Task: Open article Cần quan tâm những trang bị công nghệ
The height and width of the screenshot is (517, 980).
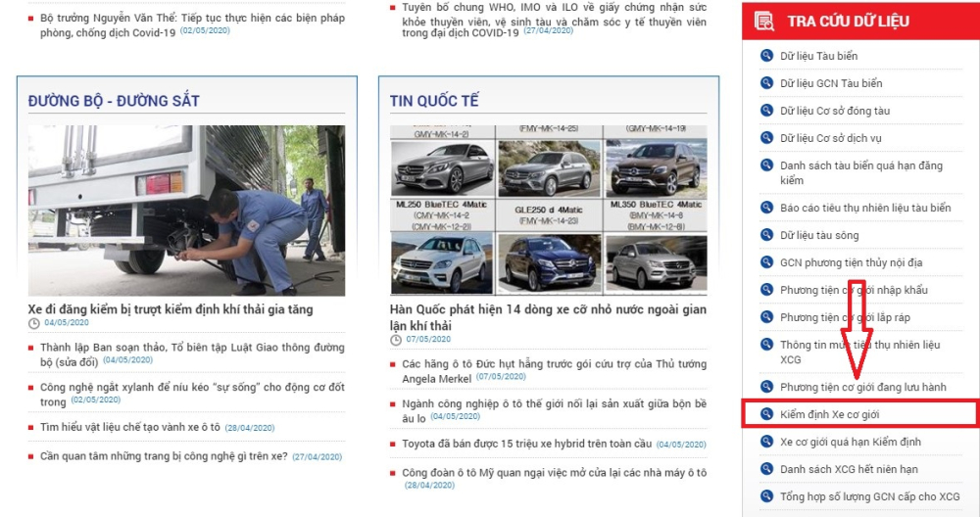Action: coord(164,456)
